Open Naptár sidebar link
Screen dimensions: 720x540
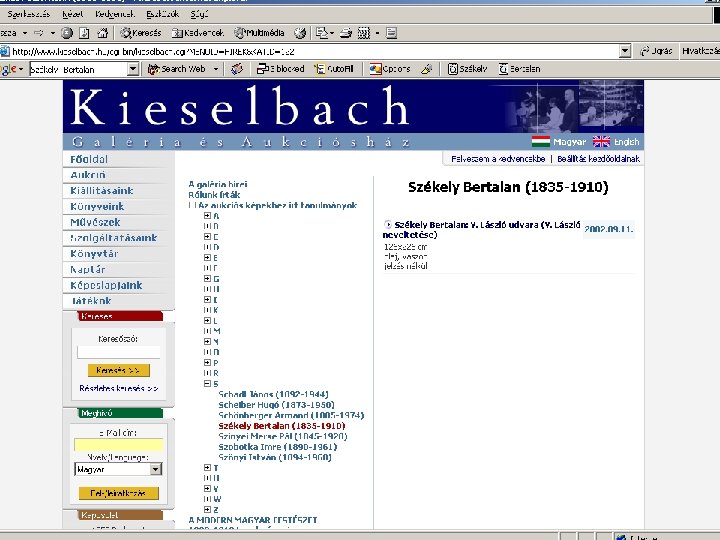point(88,270)
